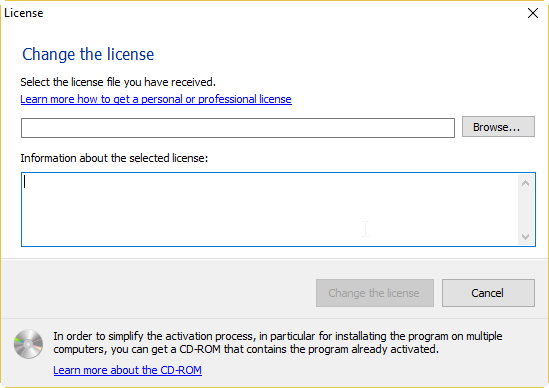Click the Change the license button
The image size is (549, 388).
point(375,293)
